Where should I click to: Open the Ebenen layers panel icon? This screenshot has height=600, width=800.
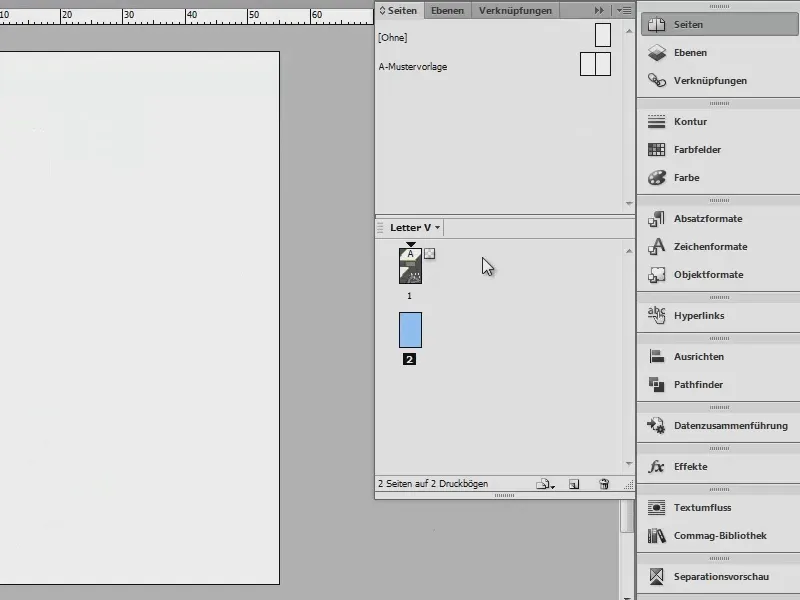(657, 53)
